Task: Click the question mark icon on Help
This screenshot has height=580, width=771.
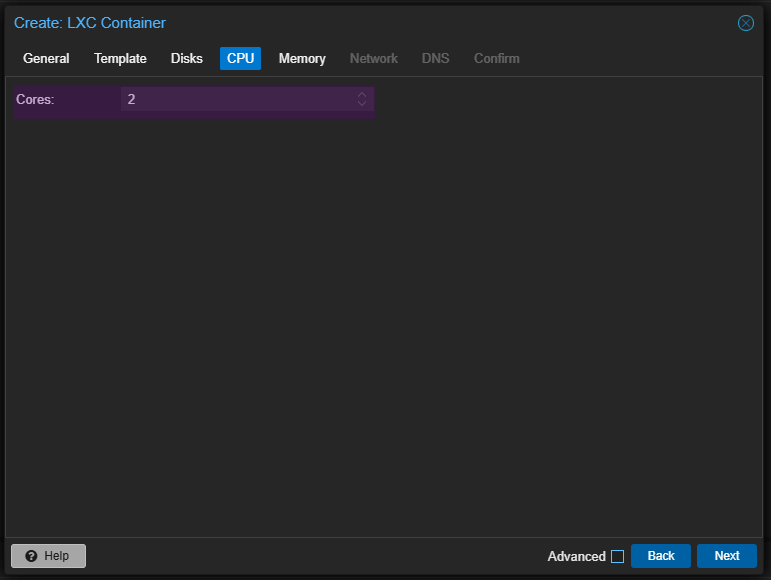Action: click(31, 556)
